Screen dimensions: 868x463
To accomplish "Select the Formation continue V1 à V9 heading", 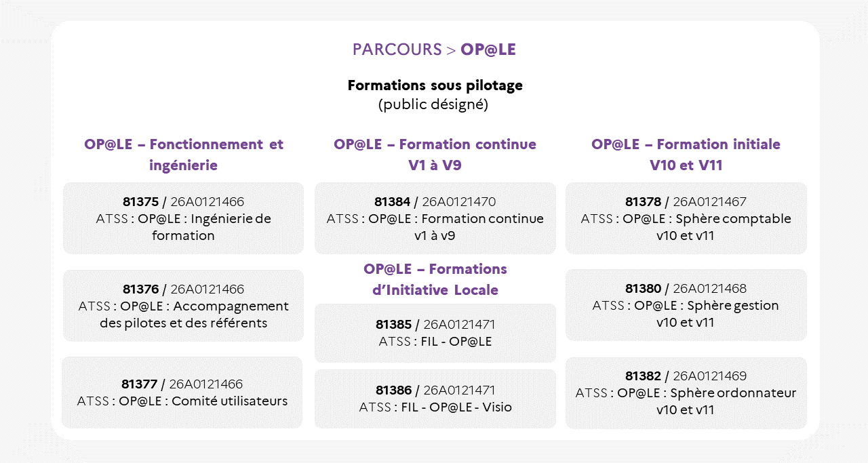I will pyautogui.click(x=435, y=155).
